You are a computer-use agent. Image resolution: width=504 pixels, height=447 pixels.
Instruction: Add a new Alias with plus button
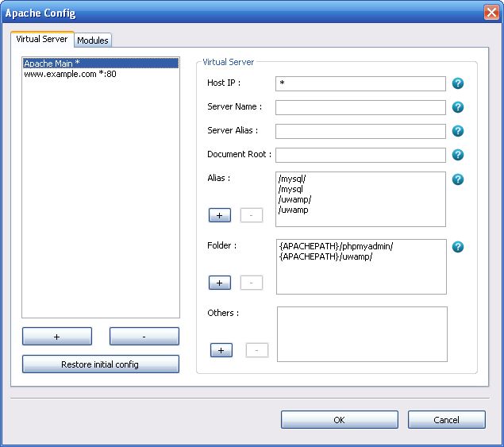(220, 215)
